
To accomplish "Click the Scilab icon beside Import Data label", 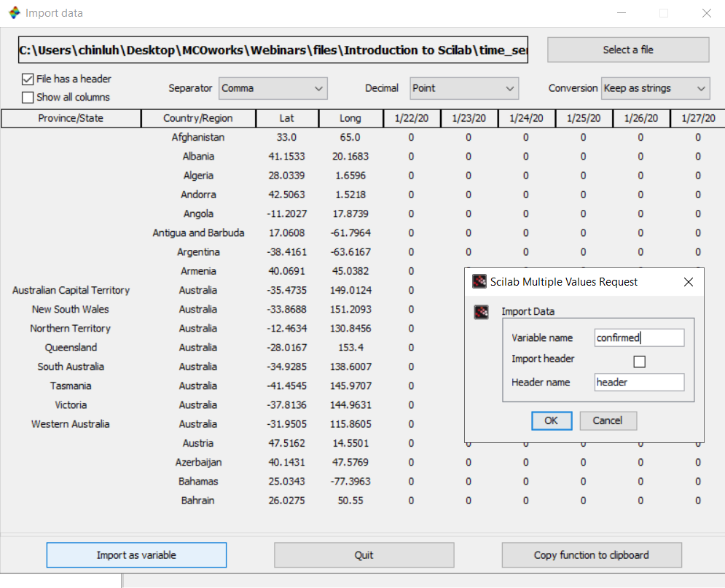I will click(482, 312).
